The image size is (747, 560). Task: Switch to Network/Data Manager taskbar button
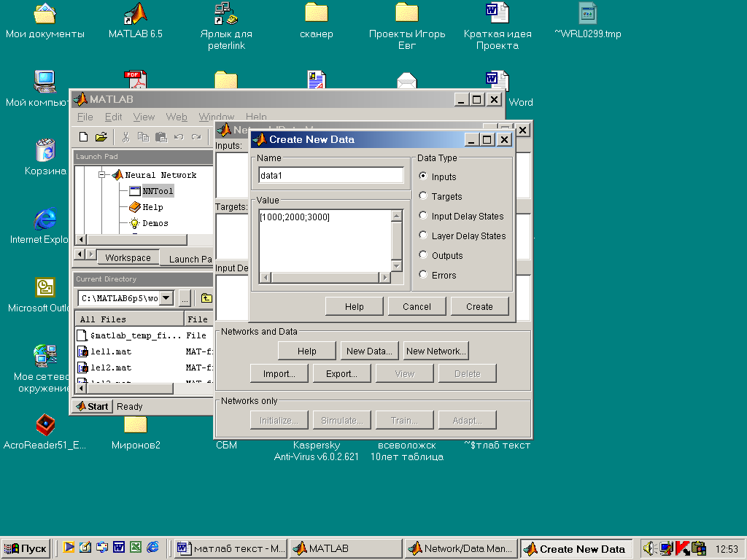click(x=461, y=548)
